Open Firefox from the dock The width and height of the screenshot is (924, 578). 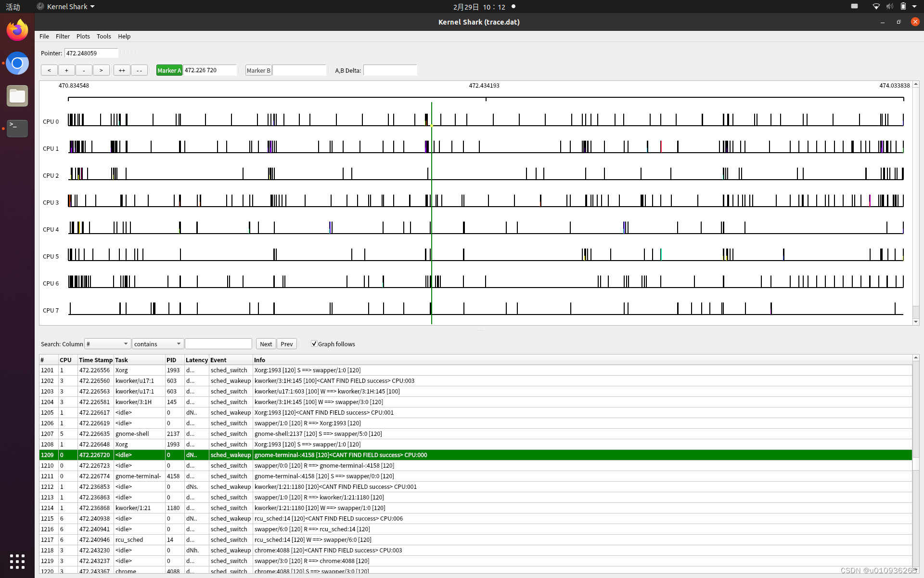pos(17,30)
